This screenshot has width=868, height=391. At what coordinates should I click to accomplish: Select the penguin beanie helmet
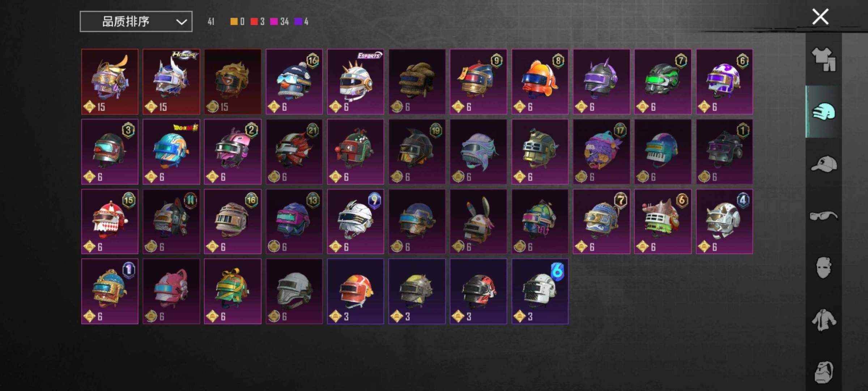(294, 82)
